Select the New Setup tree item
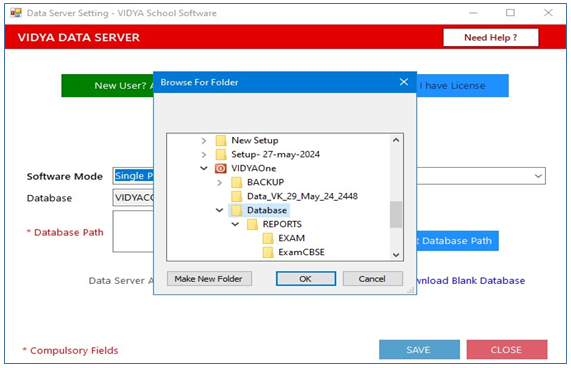The width and height of the screenshot is (571, 368). click(255, 141)
